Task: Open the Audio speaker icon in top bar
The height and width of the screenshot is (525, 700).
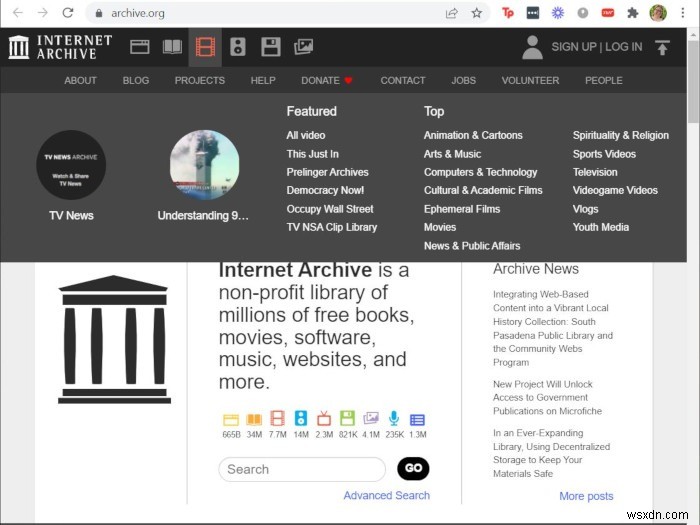Action: 238,47
